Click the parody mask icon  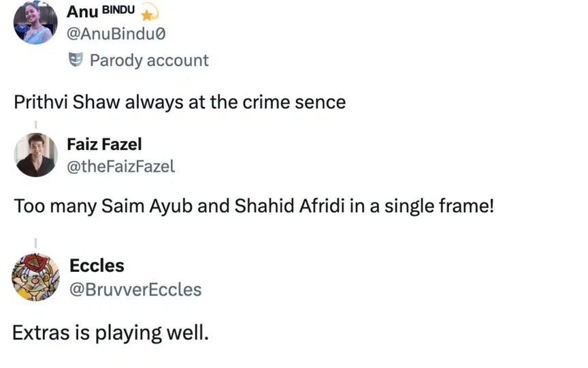[x=75, y=61]
